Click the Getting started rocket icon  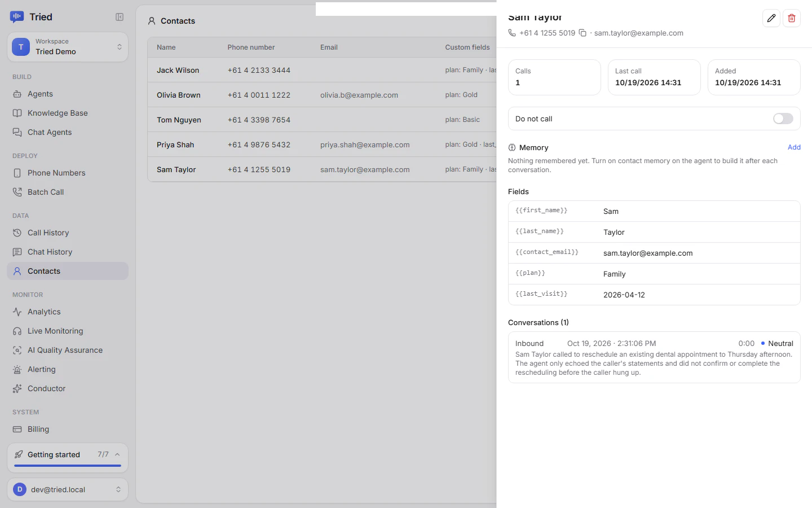click(x=19, y=454)
